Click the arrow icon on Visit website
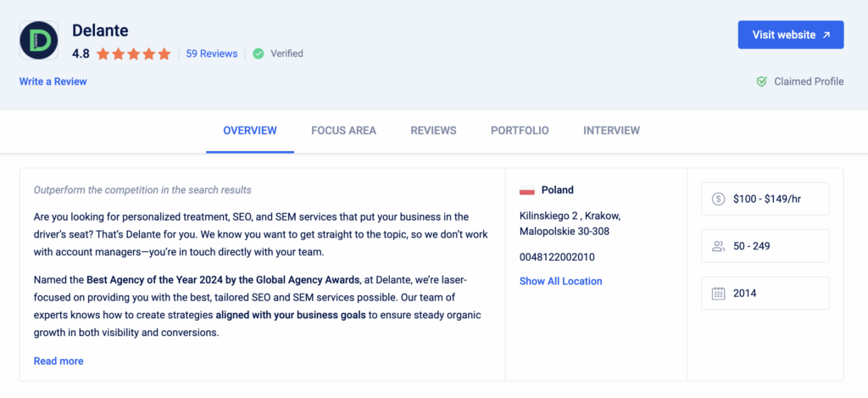 point(826,35)
